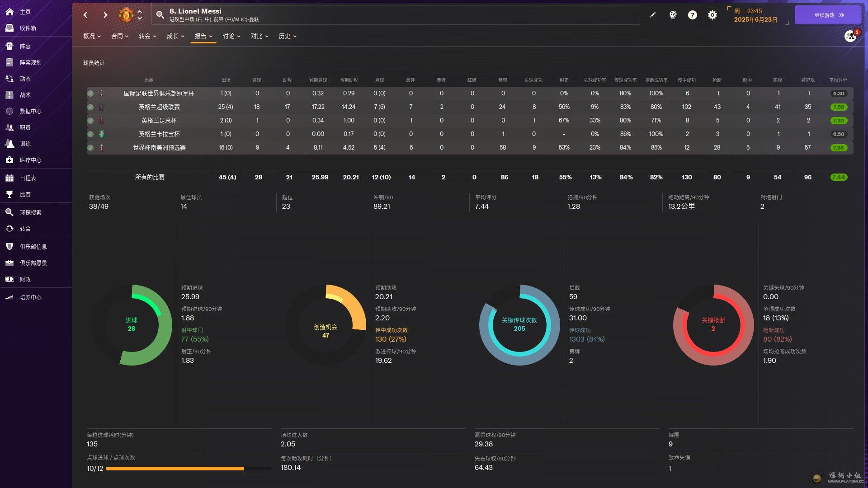Open the 收件箱 inbox icon
Screen dimensions: 868x488
(9, 28)
